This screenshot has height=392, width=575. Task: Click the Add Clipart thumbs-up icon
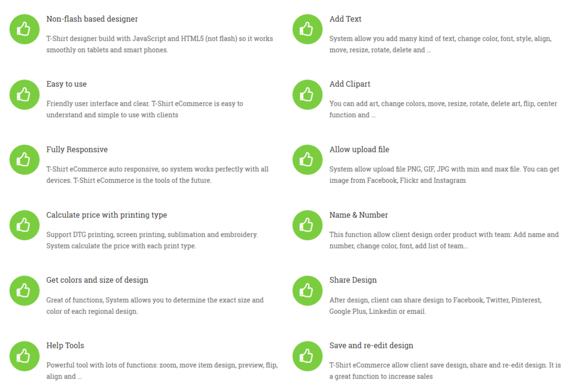pyautogui.click(x=307, y=94)
